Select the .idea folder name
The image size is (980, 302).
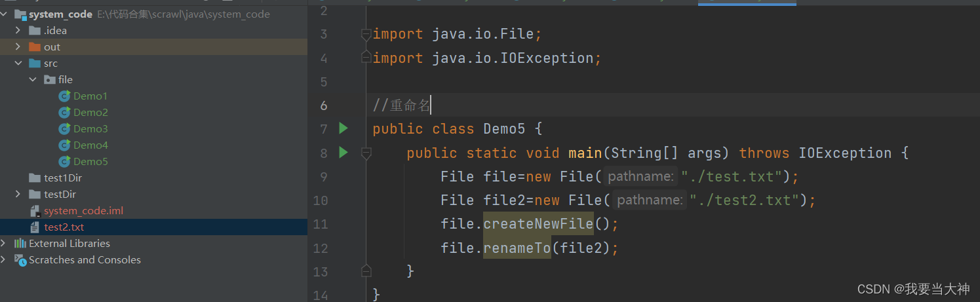(x=56, y=30)
